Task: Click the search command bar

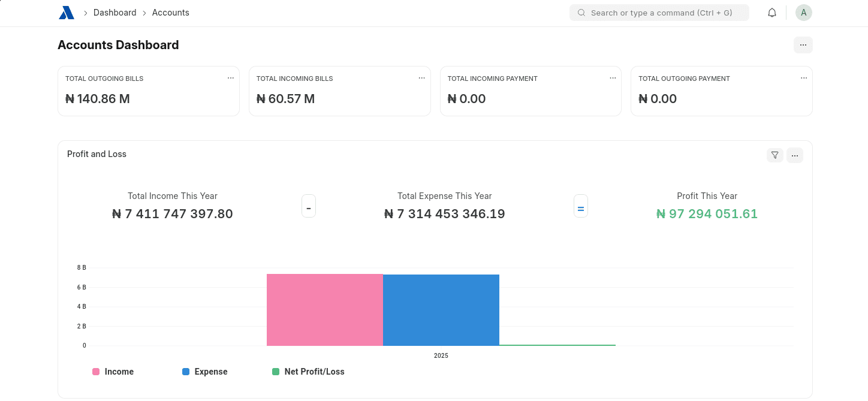Action: 659,12
